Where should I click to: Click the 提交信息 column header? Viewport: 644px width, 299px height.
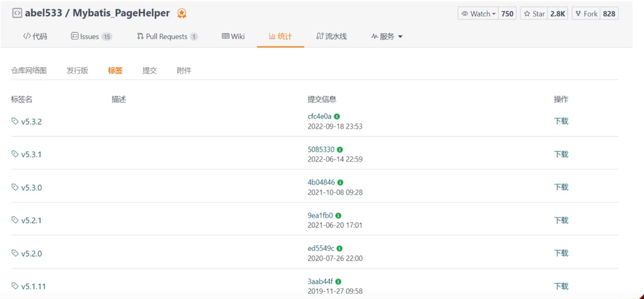tap(322, 99)
